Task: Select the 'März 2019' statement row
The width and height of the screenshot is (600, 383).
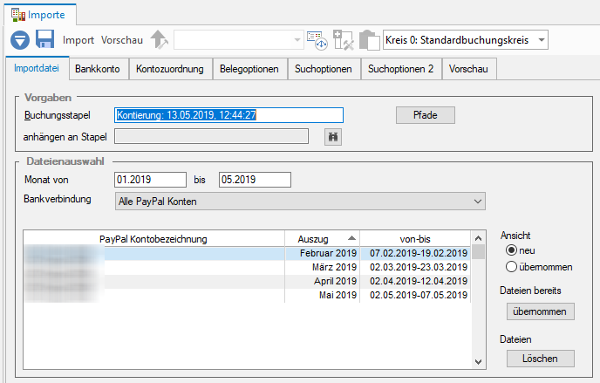Action: click(x=247, y=267)
